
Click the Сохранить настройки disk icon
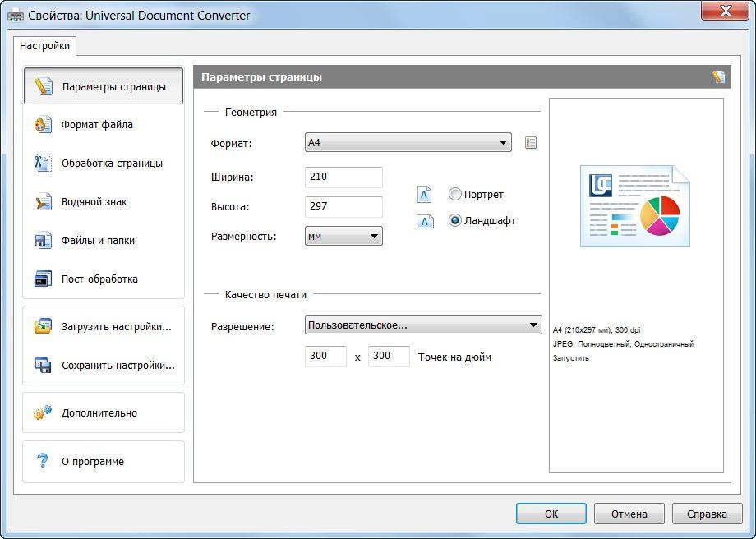[x=43, y=365]
